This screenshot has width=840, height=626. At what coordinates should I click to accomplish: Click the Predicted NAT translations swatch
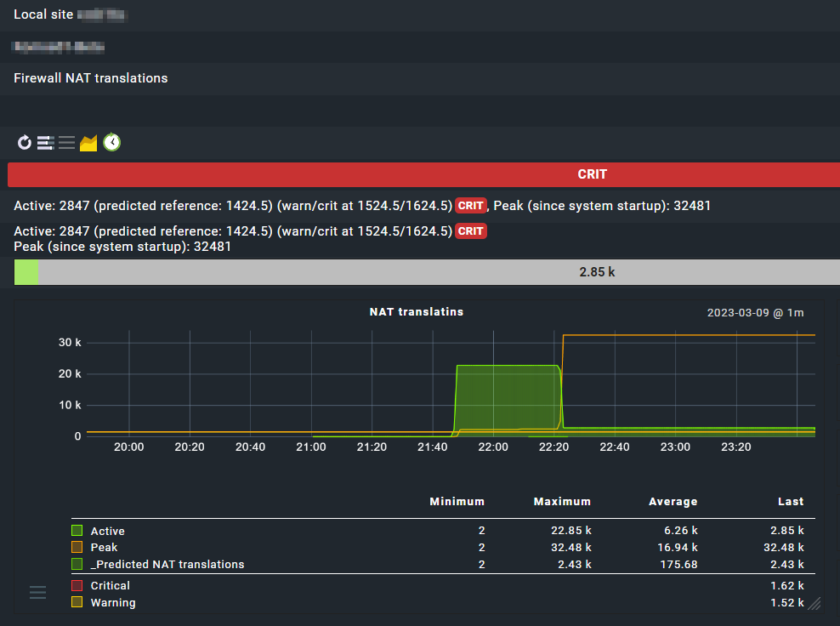click(77, 564)
